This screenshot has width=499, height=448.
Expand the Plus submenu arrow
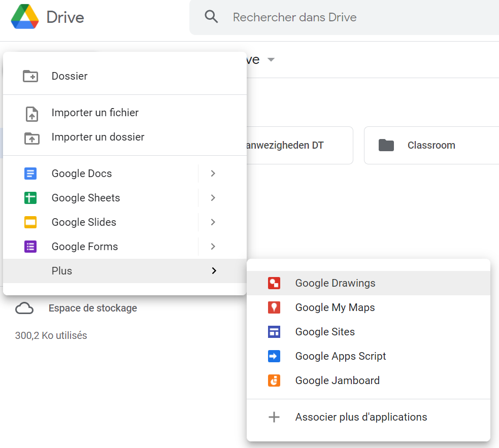coord(214,271)
